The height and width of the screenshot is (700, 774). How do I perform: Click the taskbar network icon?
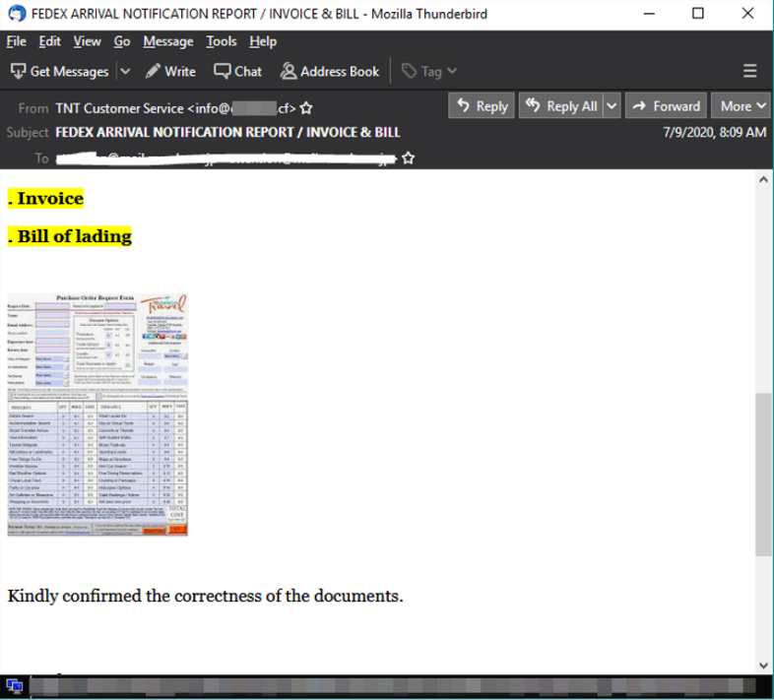point(14,686)
